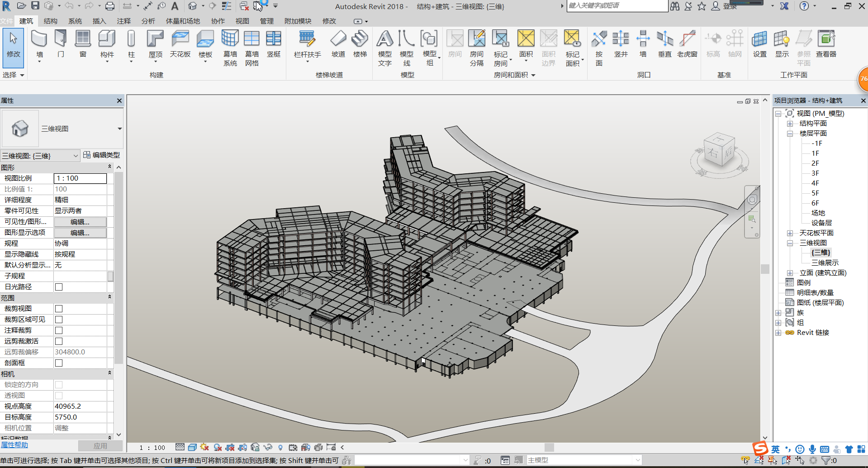Select the Column (柱) tool
The height and width of the screenshot is (468, 868).
131,44
